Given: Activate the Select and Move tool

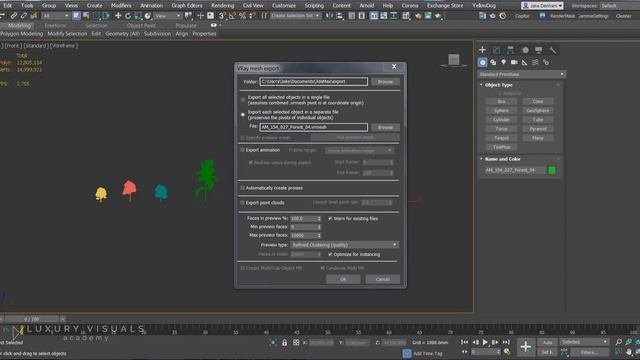Looking at the screenshot, I should 118,16.
